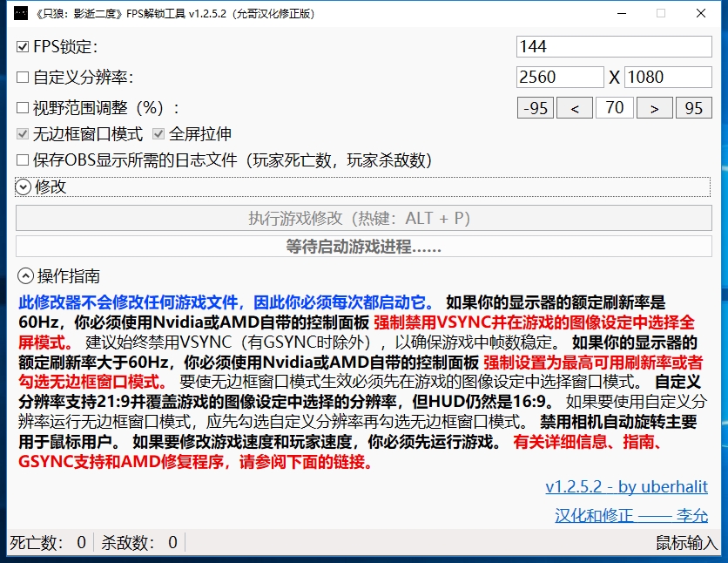The image size is (728, 563).
Task: Collapse the 操作指南 section
Action: (x=25, y=276)
